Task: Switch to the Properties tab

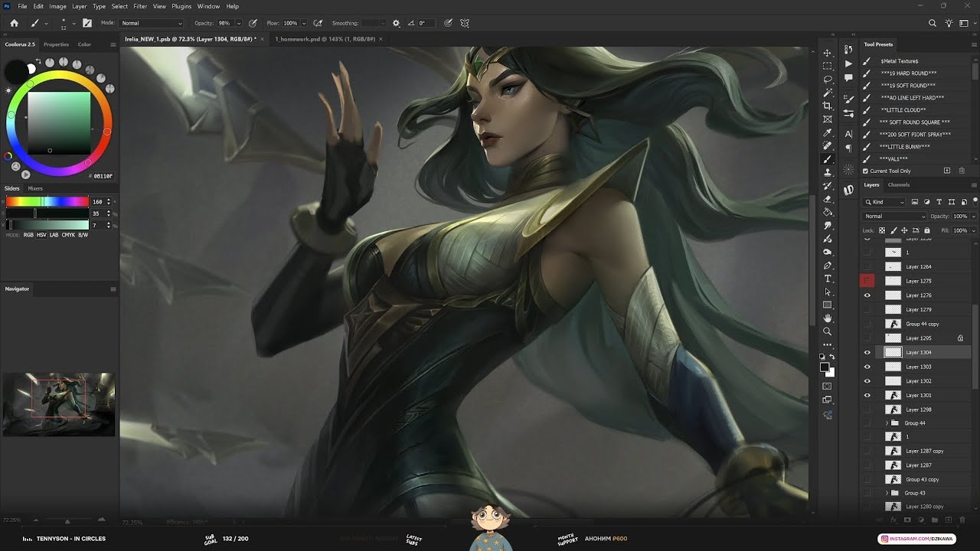Action: (x=56, y=44)
